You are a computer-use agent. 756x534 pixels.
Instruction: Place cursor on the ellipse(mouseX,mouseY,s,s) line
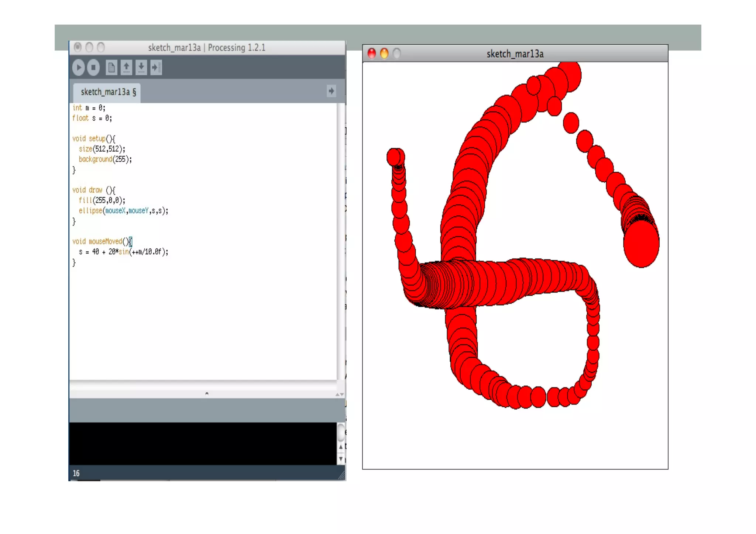point(123,211)
